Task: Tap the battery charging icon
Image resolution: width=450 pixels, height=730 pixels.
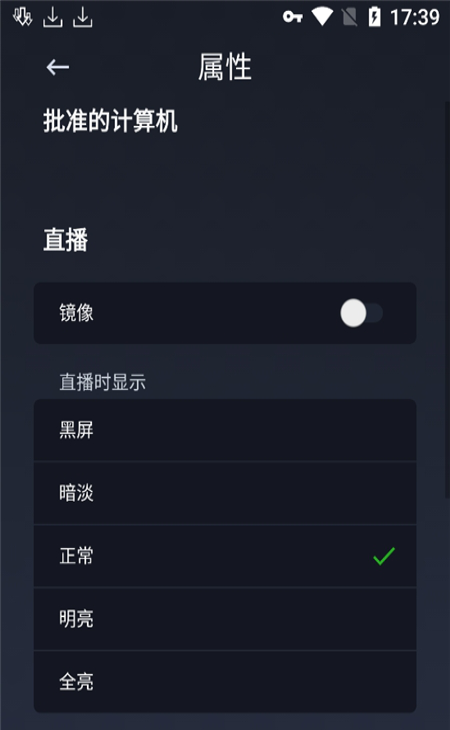Action: tap(375, 17)
